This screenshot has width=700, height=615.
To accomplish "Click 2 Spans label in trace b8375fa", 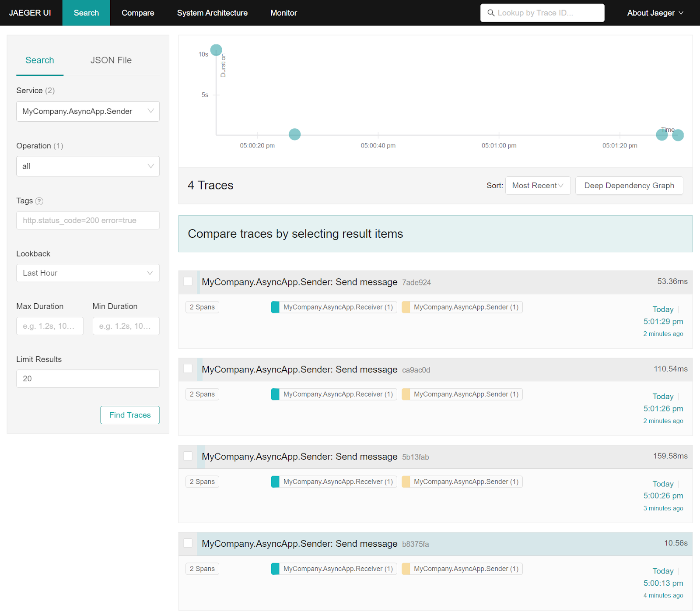I will 202,569.
